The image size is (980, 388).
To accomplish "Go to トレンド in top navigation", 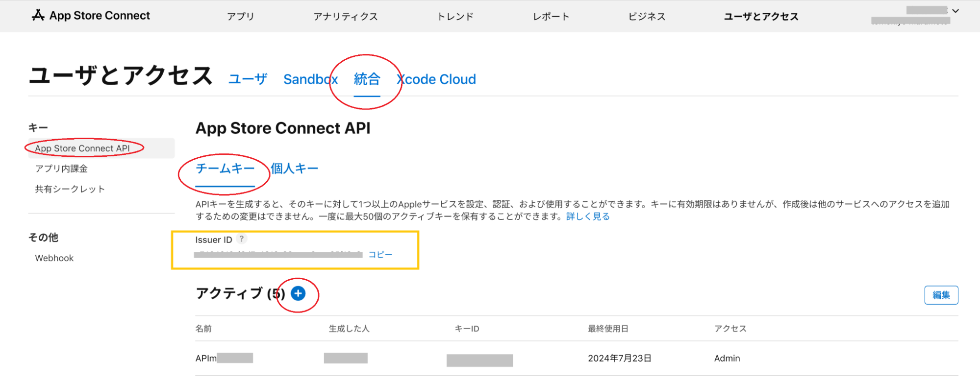I will click(455, 17).
